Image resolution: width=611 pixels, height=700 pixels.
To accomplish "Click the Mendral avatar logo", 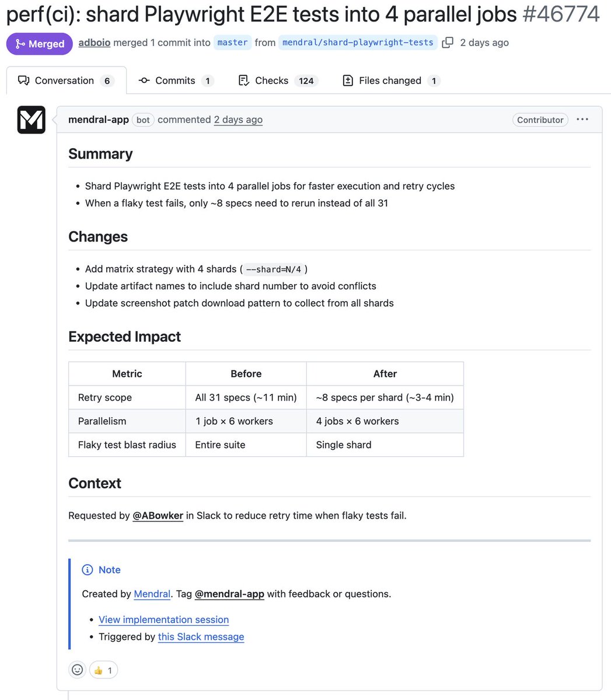I will coord(32,120).
